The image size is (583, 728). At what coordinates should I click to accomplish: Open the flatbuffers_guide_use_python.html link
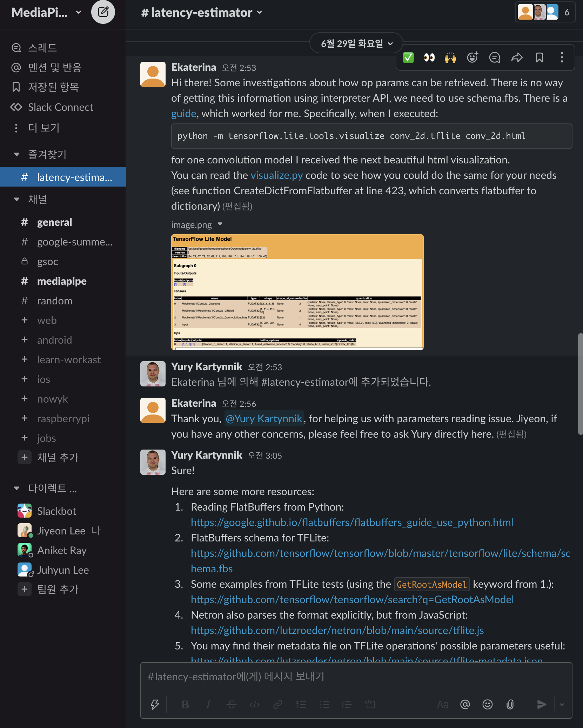pyautogui.click(x=352, y=523)
